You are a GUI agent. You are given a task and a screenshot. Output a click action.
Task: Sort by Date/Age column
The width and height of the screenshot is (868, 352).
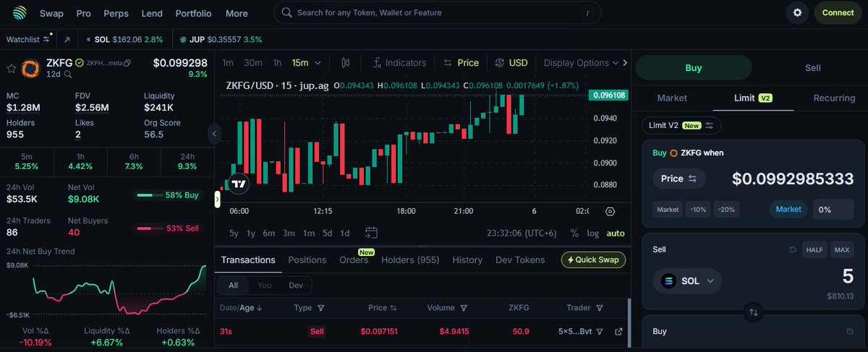coord(241,307)
